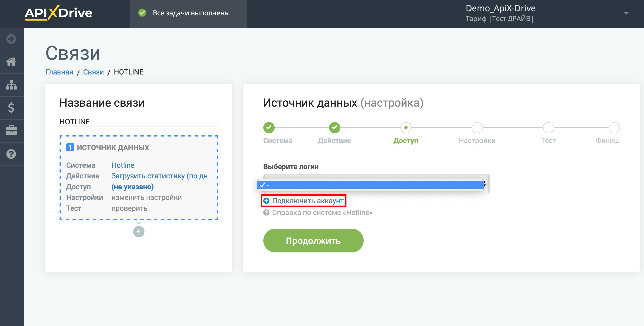This screenshot has height=326, width=644.
Task: Click проверить test text
Action: (129, 208)
